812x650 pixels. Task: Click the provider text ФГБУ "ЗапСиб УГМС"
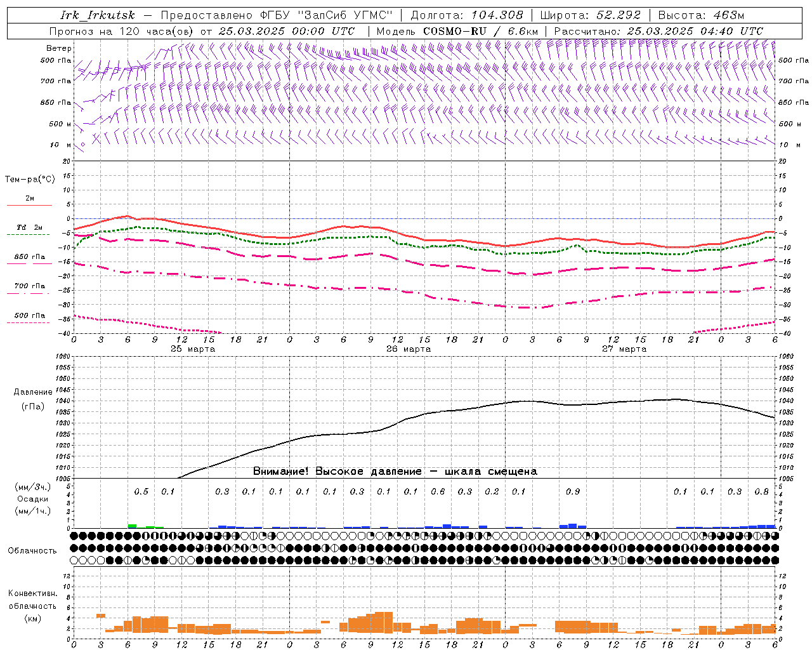click(327, 15)
